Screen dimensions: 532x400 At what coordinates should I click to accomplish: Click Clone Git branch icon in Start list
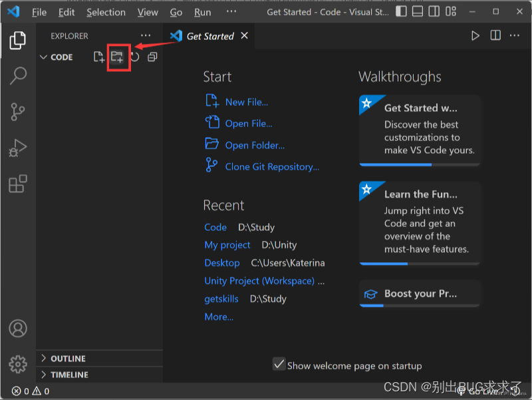coord(211,165)
